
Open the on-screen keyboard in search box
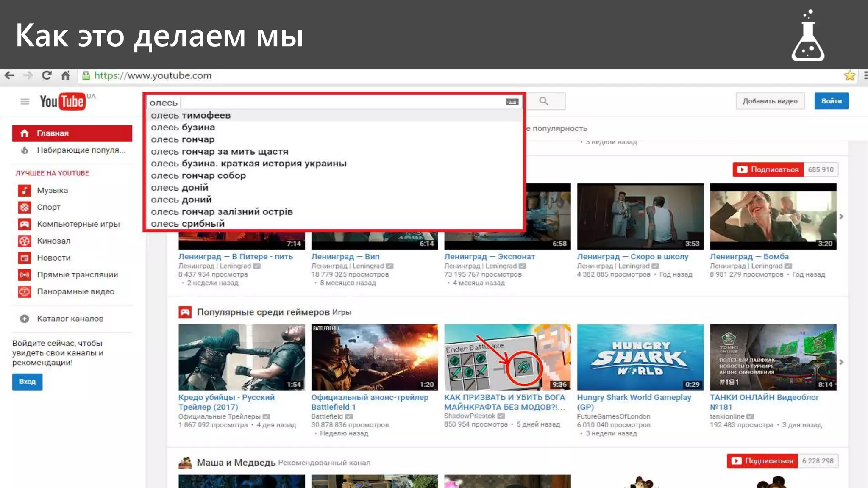point(512,102)
